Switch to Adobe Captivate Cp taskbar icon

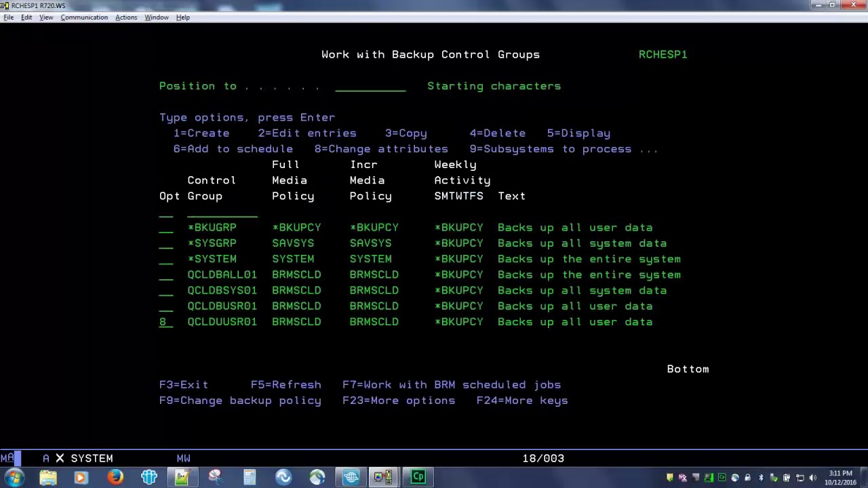tap(418, 477)
